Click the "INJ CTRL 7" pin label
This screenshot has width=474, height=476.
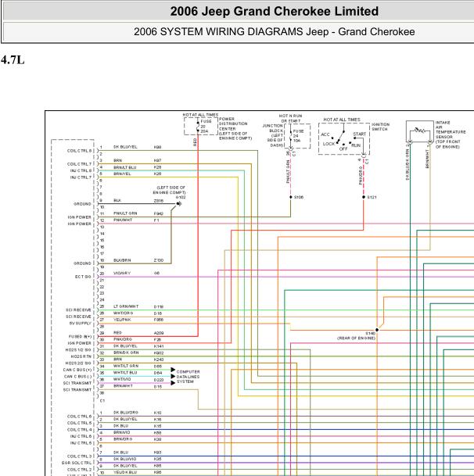point(81,177)
